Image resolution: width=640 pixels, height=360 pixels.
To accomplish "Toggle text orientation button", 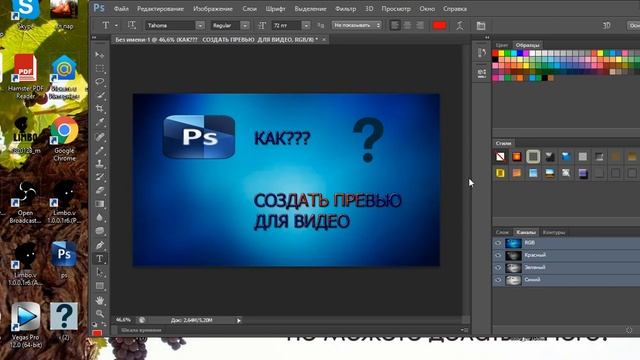I will point(131,25).
